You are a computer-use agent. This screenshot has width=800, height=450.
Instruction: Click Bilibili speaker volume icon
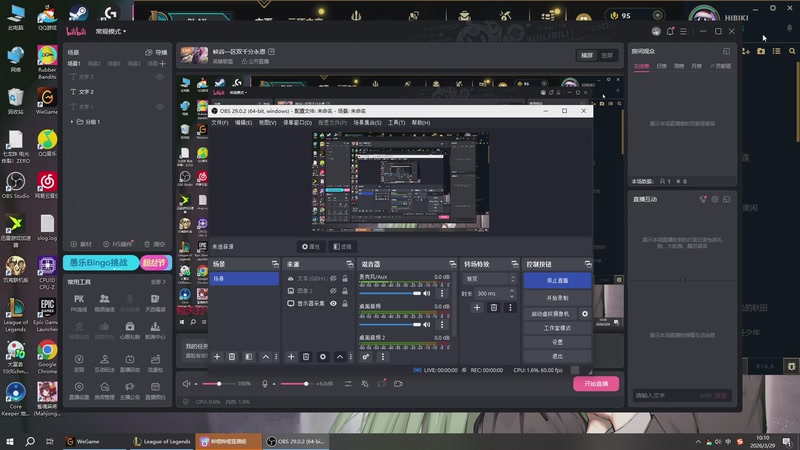click(187, 384)
